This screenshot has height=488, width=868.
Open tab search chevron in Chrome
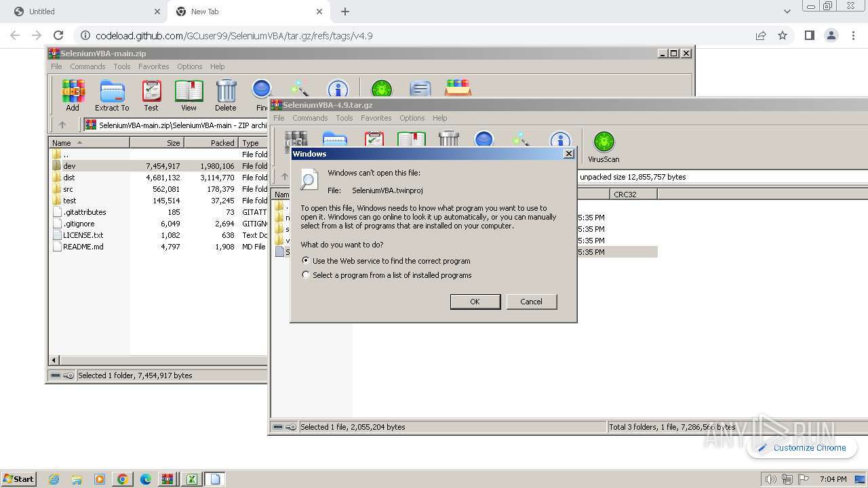coord(787,12)
